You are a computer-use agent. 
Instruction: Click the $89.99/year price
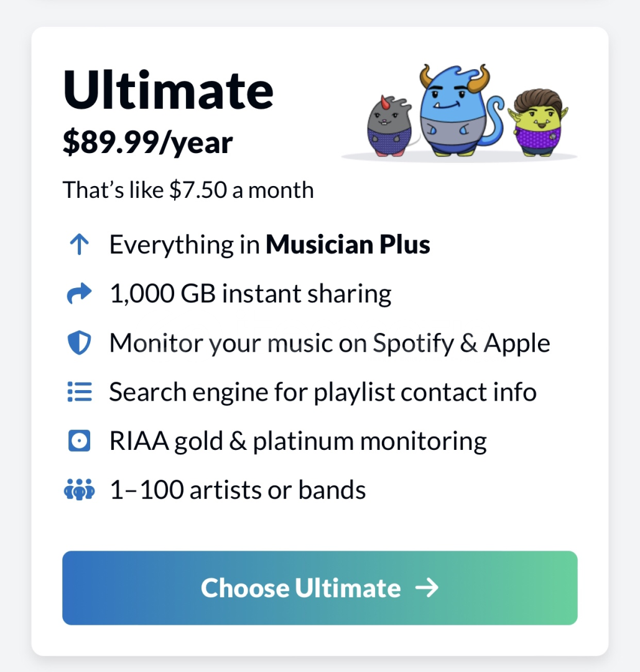[148, 142]
